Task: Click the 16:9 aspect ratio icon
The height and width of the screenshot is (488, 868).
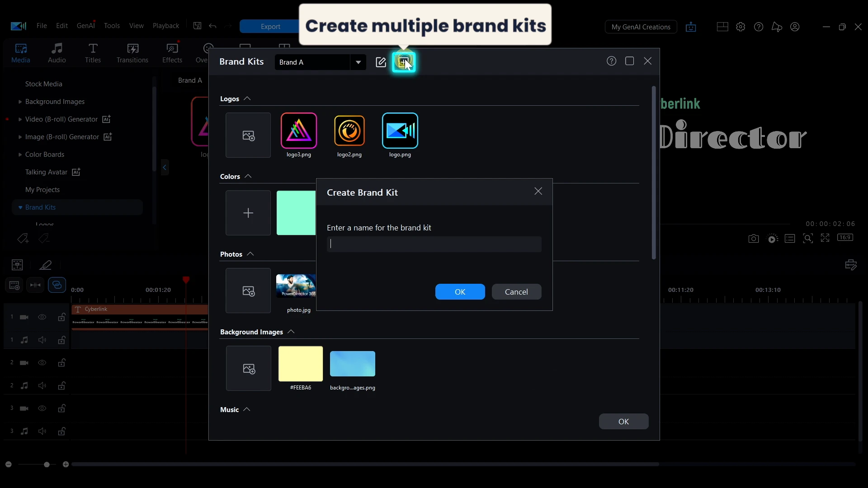Action: [845, 237]
